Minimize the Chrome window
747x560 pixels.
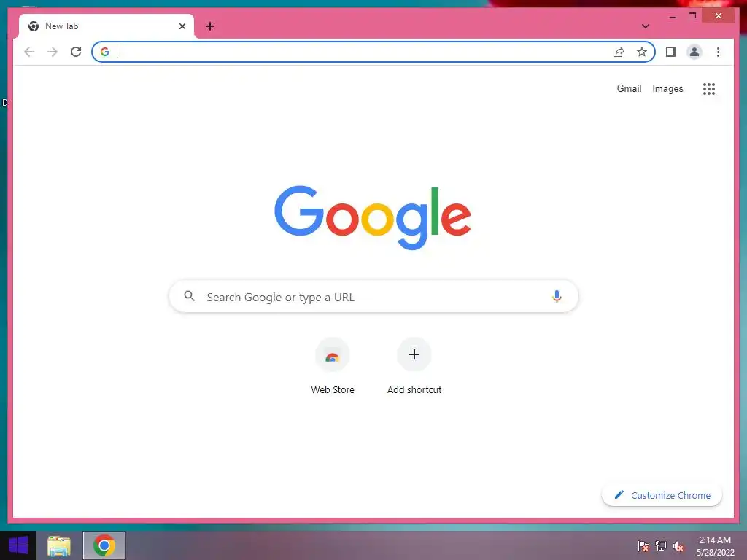click(672, 16)
